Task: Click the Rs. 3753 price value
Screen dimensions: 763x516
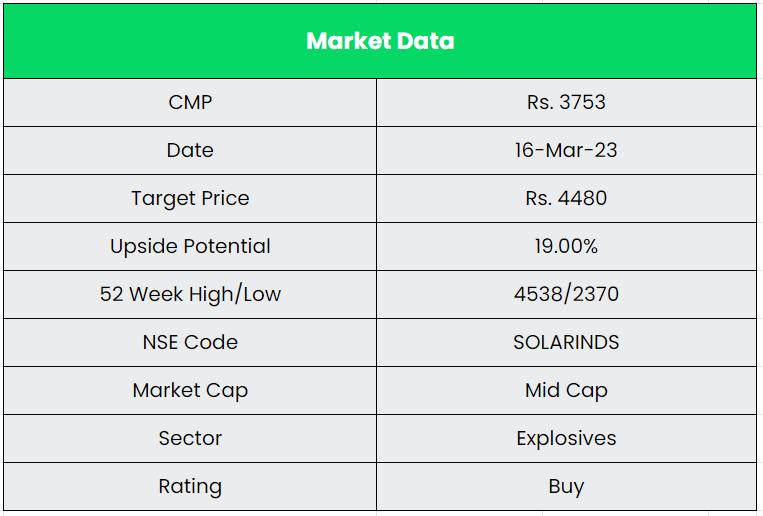Action: (566, 102)
